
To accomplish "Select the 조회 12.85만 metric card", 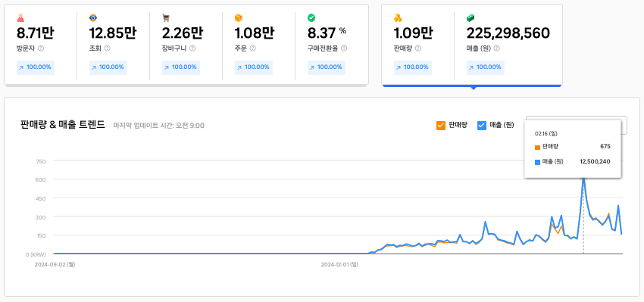I will pyautogui.click(x=114, y=45).
